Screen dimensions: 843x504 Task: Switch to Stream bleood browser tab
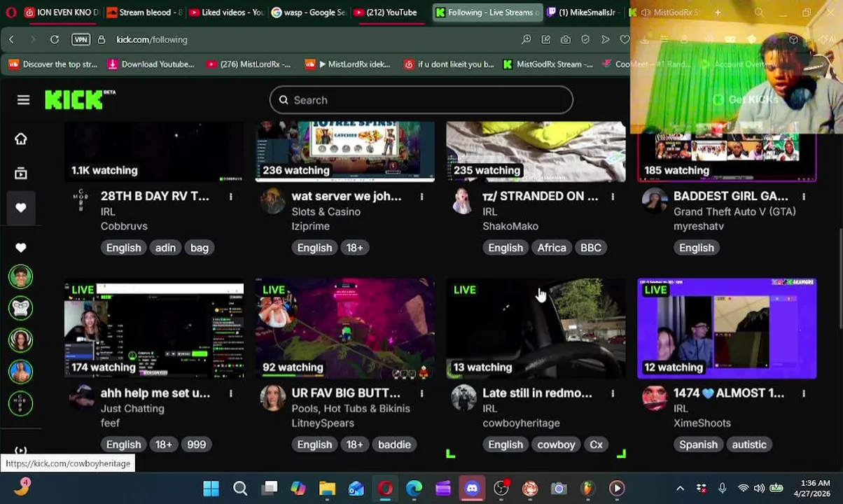point(144,12)
